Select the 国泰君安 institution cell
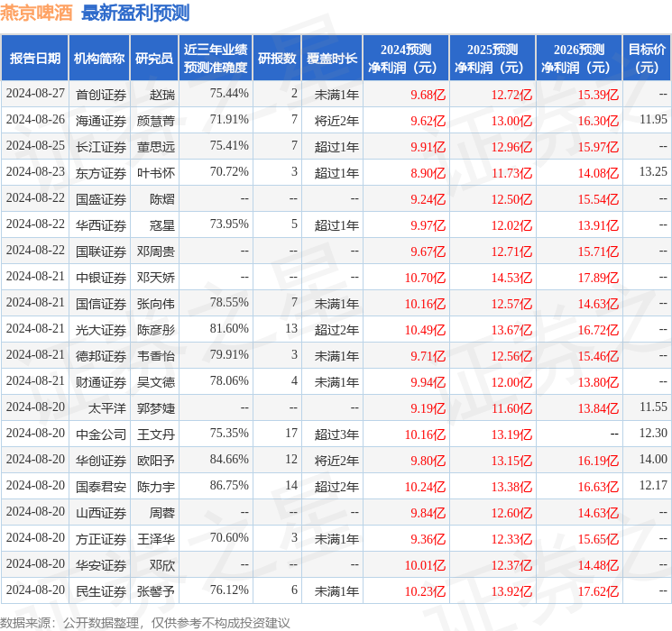 click(x=101, y=487)
